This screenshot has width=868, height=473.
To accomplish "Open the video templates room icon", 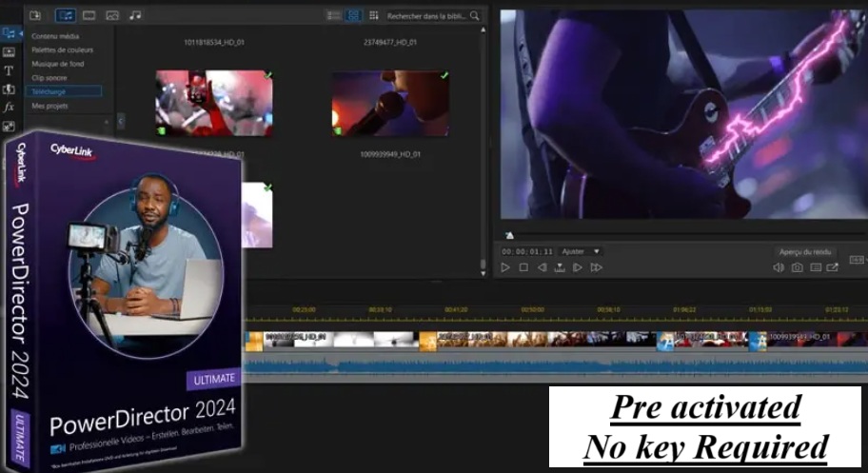I will coord(9,52).
